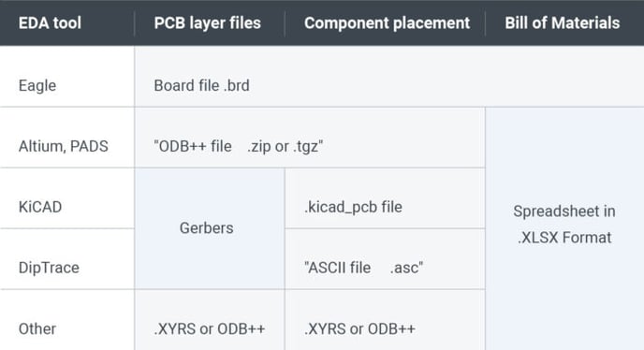Select the Gerbers merged cell
Screen dimensions: 644x350
pos(210,228)
